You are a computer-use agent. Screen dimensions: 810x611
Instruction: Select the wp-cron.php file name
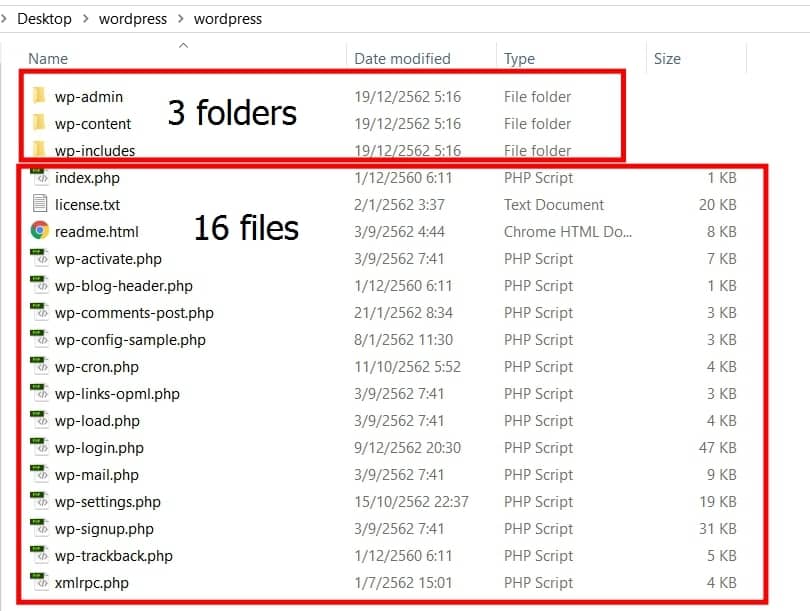(97, 367)
